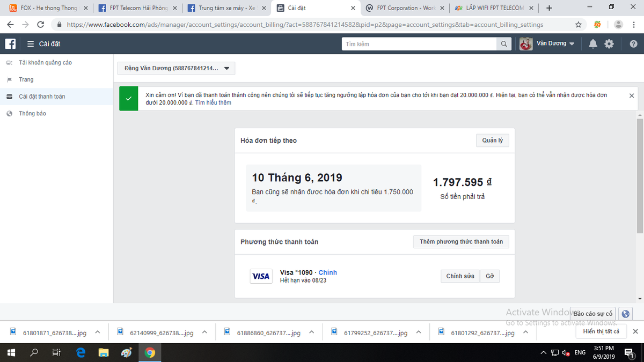Viewport: 644px width, 362px height.
Task: Click Gỡ to remove the Visa card
Action: [489, 276]
